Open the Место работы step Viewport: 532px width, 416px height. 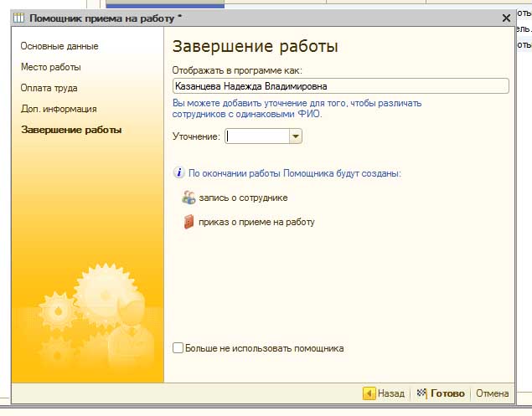[x=51, y=67]
